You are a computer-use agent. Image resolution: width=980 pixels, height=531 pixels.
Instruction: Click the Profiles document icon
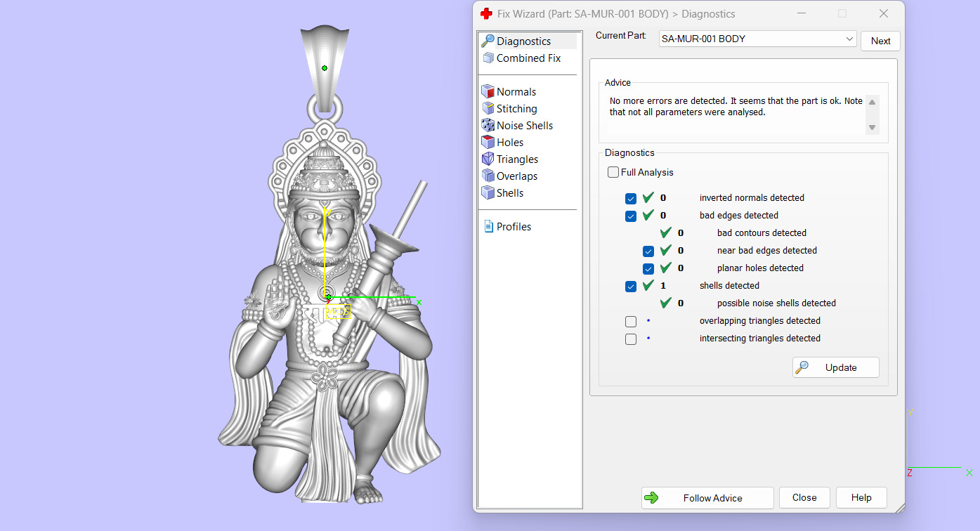488,227
